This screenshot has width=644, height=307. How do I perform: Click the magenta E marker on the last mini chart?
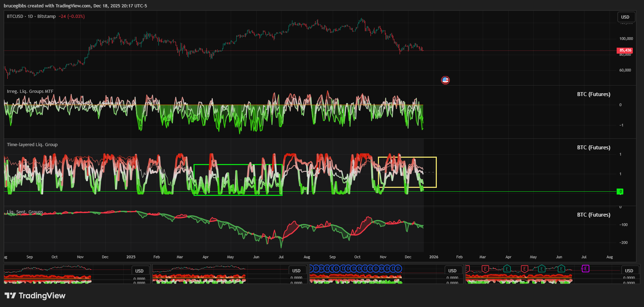pos(585,269)
